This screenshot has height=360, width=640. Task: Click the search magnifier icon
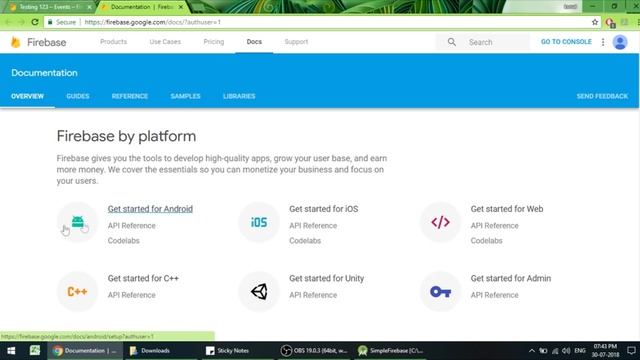(x=452, y=42)
